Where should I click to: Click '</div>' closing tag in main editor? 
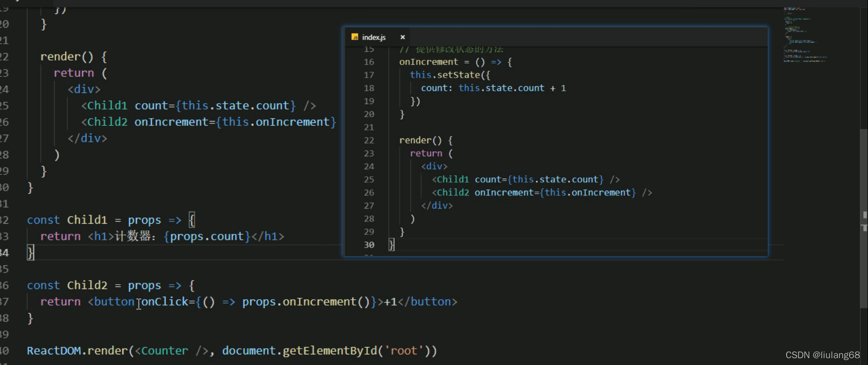tap(88, 138)
